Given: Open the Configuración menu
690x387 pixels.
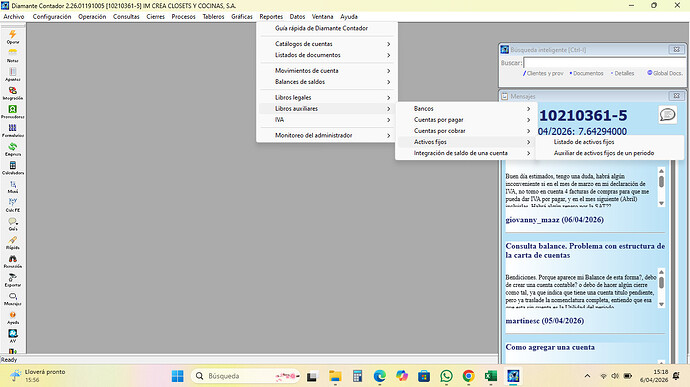Looking at the screenshot, I should click(x=51, y=17).
